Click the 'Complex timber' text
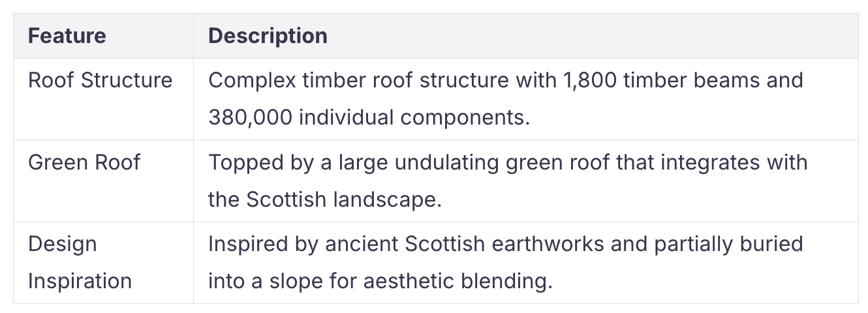 click(281, 80)
